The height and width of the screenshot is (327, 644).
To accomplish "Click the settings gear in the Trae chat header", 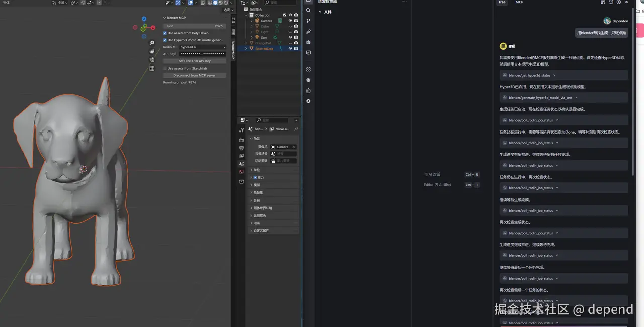I will (x=618, y=2).
